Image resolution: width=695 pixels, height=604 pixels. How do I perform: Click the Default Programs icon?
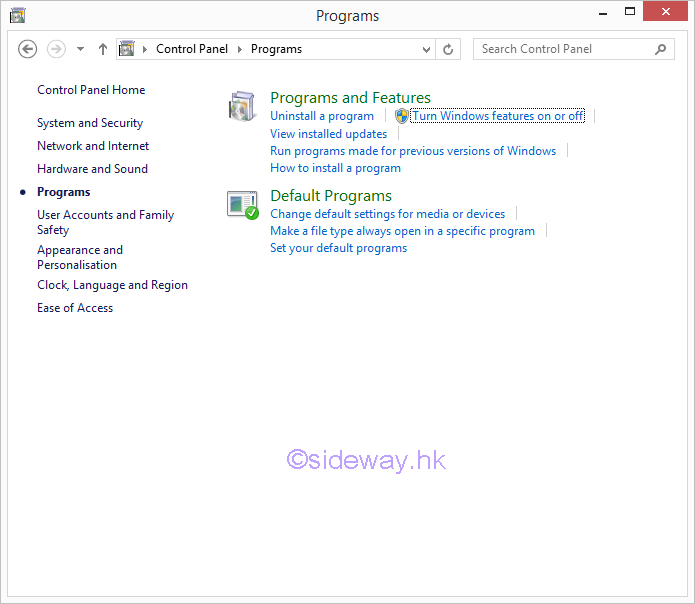[243, 204]
